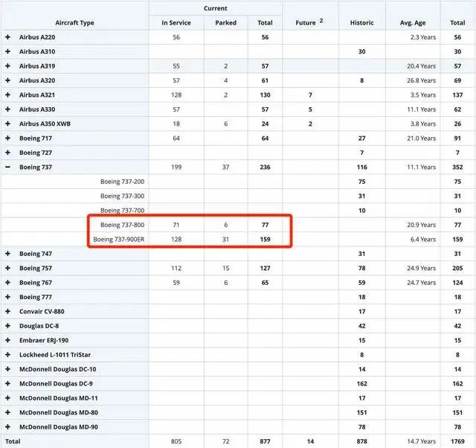Viewport: 476px width, 448px height.
Task: Expand the Convair CV-880 row
Action: (x=8, y=311)
